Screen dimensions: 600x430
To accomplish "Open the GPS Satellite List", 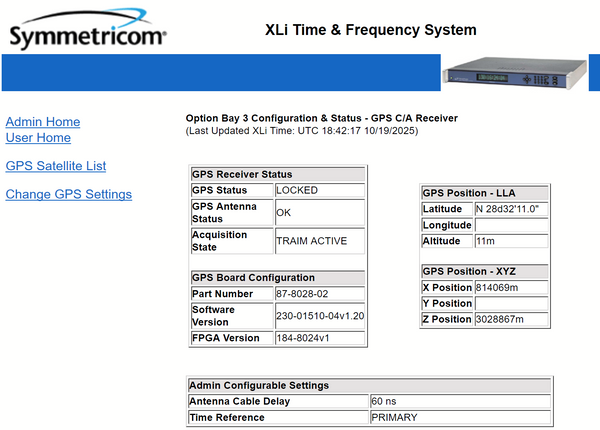I will click(56, 166).
